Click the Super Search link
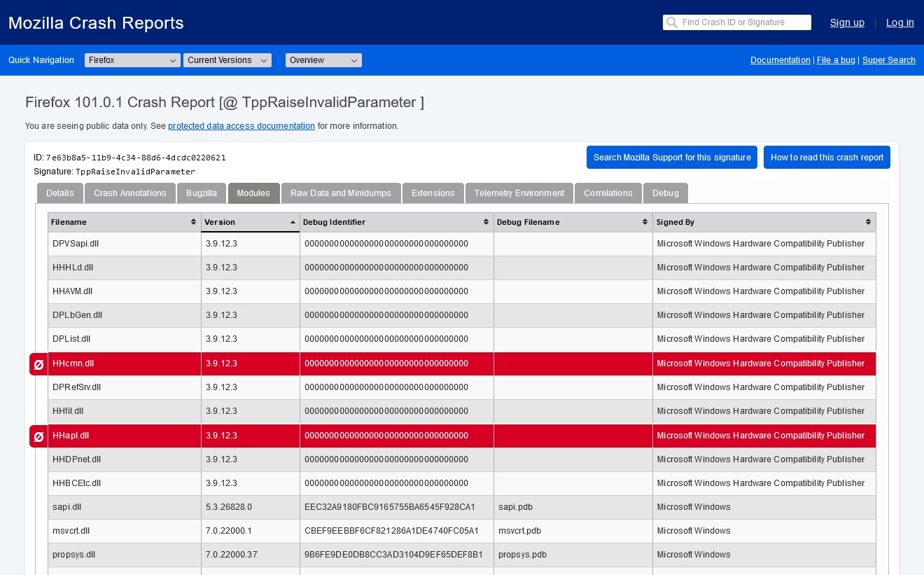This screenshot has height=575, width=924. [888, 60]
